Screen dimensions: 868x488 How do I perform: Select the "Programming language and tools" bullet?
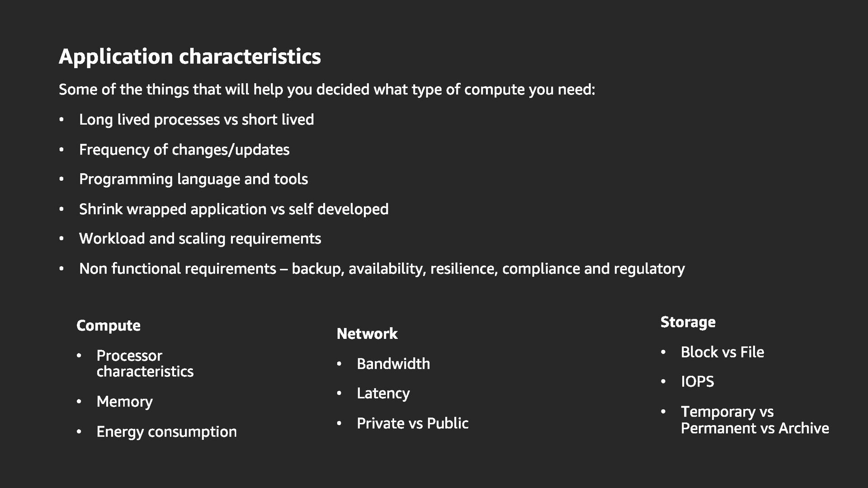(x=193, y=179)
